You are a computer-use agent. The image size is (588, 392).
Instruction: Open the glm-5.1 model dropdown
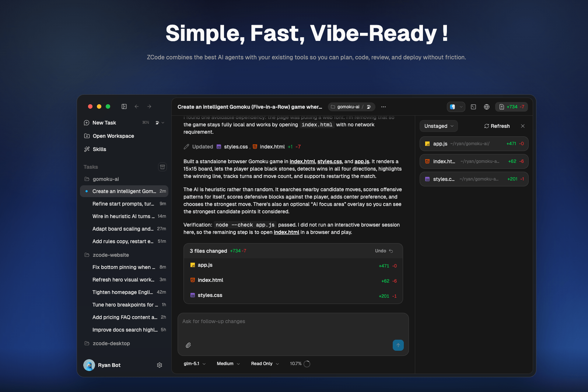195,364
